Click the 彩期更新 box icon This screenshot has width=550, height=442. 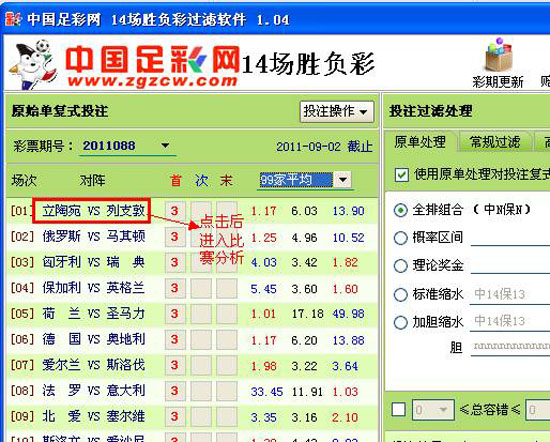tap(498, 56)
